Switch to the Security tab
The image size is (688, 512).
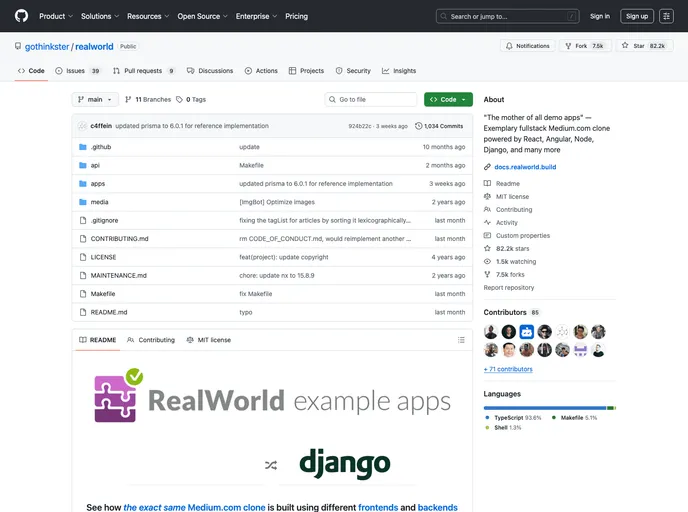(x=353, y=71)
